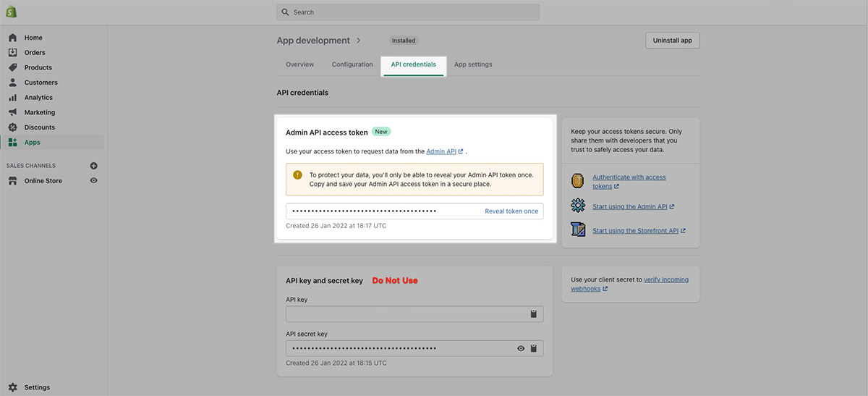The width and height of the screenshot is (868, 396).
Task: Expand the App development breadcrumb chevron
Action: 359,41
